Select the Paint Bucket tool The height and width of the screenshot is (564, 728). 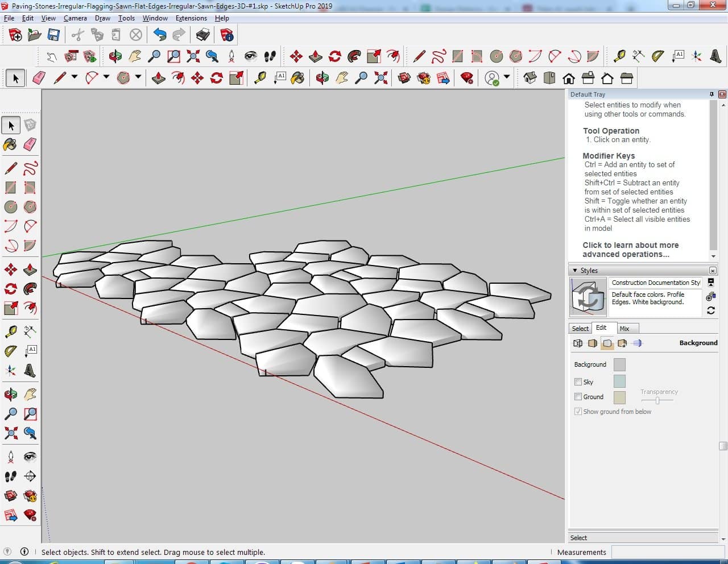coord(10,144)
